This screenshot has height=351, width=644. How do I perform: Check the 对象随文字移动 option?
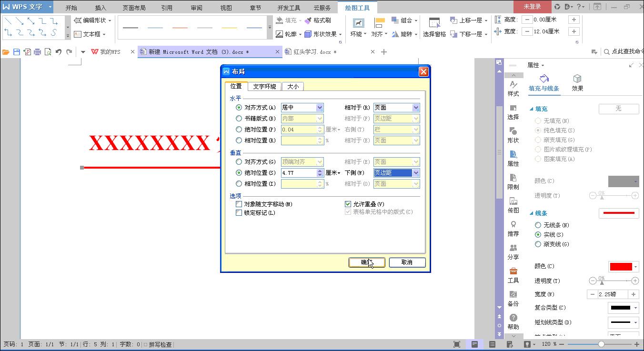pyautogui.click(x=239, y=204)
